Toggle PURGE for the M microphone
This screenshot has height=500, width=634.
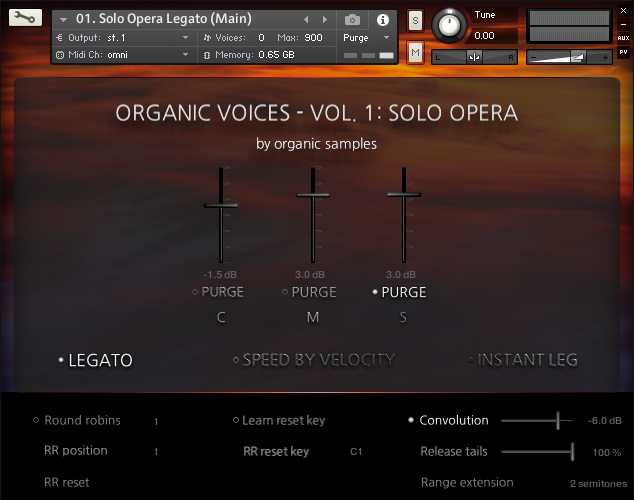click(309, 292)
